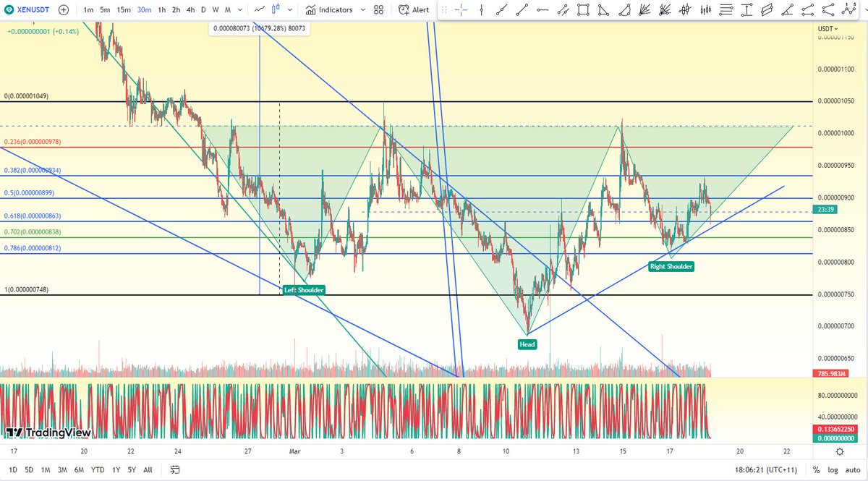The image size is (868, 481).
Task: Select the ABCD pattern tool
Action: (x=807, y=10)
